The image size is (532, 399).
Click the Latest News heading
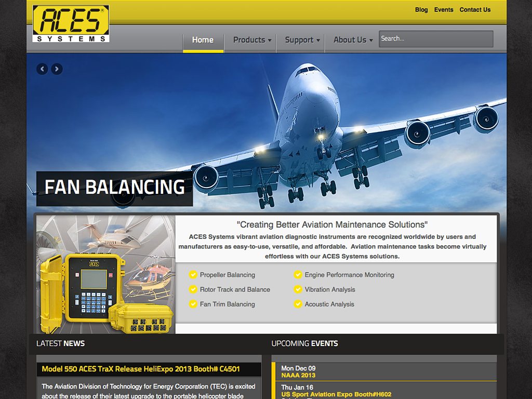pyautogui.click(x=60, y=343)
